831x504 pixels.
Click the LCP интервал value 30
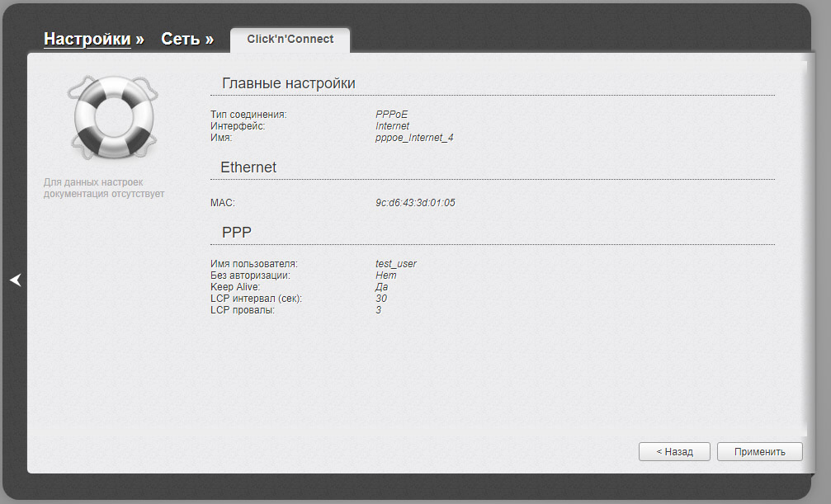pos(381,299)
